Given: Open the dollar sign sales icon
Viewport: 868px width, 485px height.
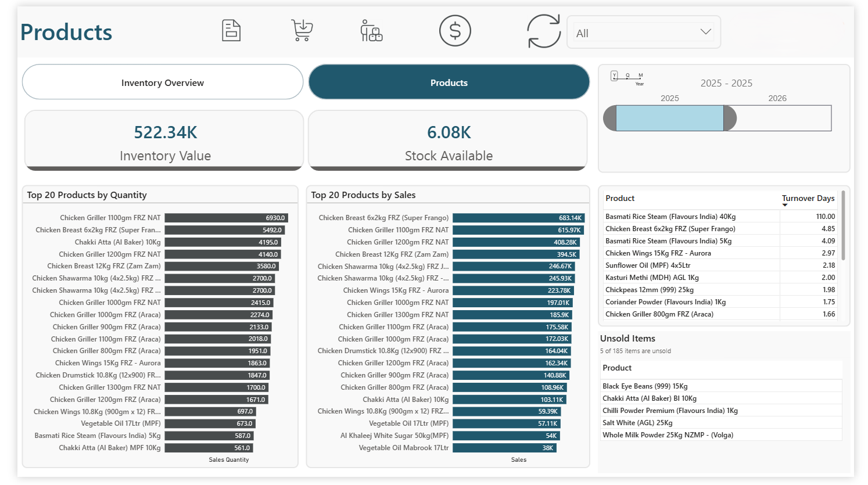Looking at the screenshot, I should pyautogui.click(x=455, y=31).
